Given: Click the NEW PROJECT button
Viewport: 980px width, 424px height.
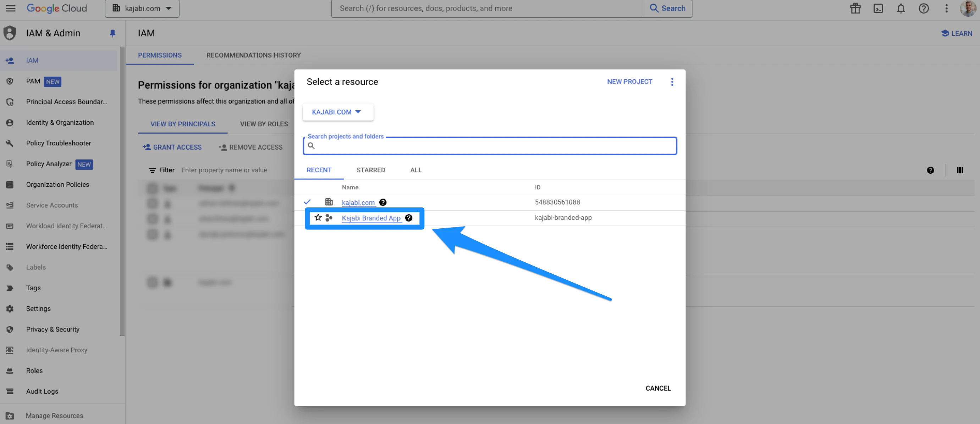Looking at the screenshot, I should coord(629,82).
